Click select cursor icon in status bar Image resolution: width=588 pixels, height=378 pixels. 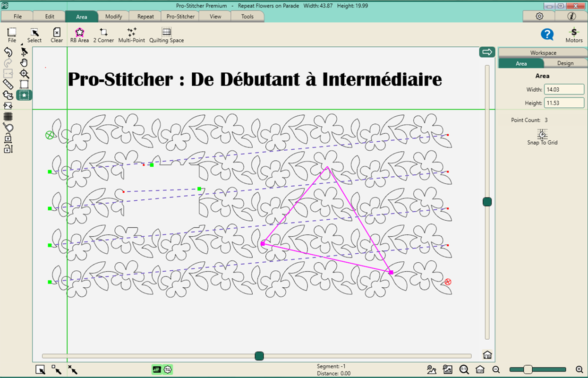(x=41, y=369)
